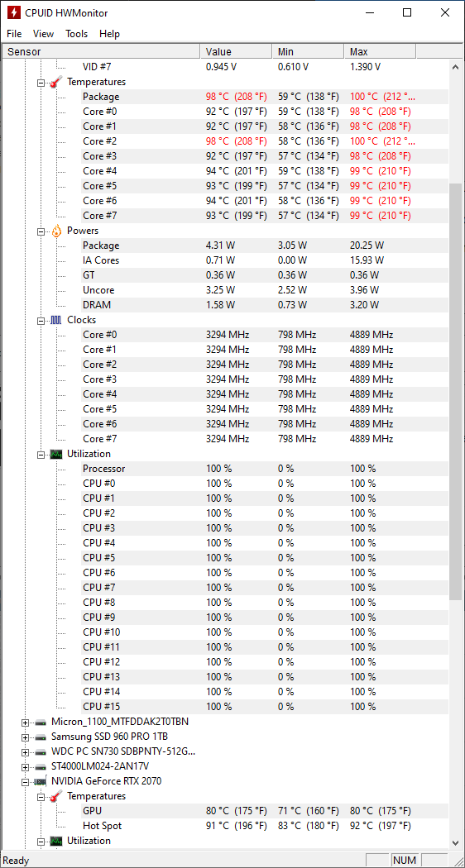This screenshot has height=868, width=465.
Task: Select the Processor utilization row
Action: [x=265, y=469]
